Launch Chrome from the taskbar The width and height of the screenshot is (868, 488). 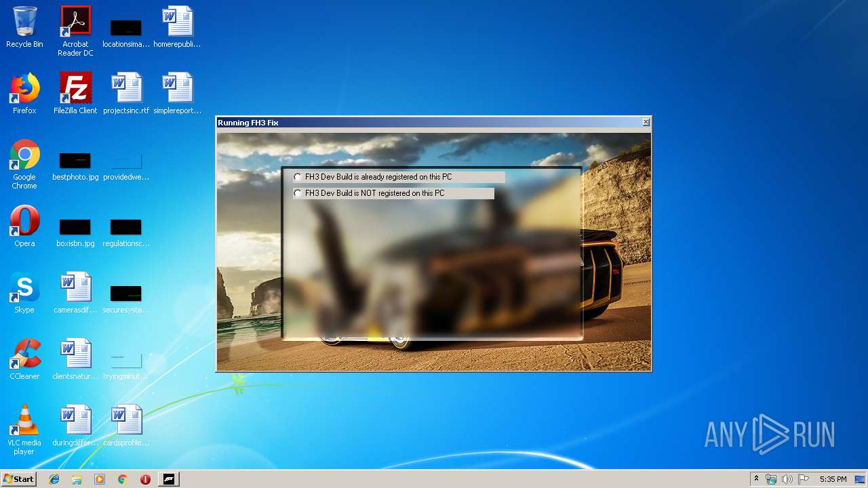pyautogui.click(x=123, y=479)
